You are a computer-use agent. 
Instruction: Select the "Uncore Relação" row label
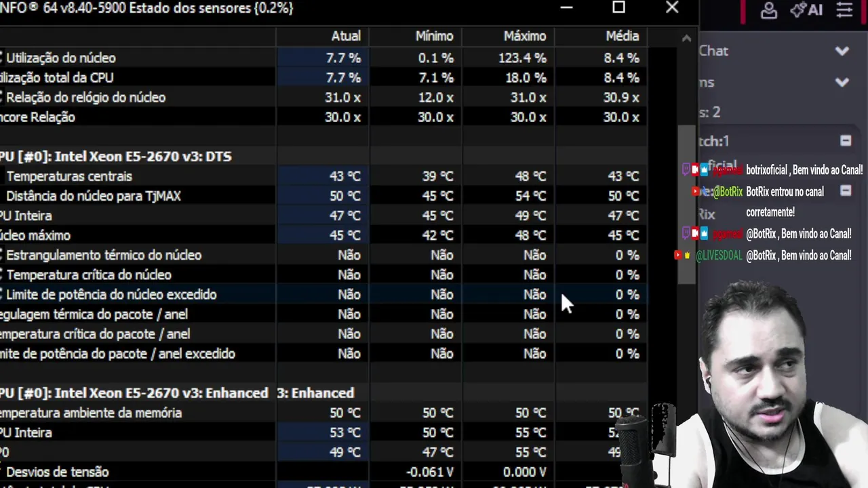pyautogui.click(x=37, y=117)
